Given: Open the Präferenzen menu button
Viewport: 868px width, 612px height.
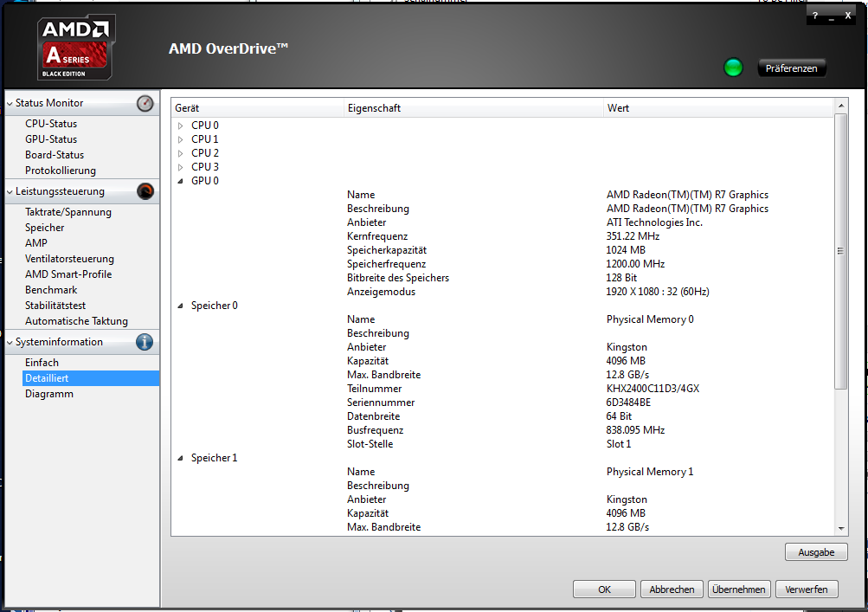Looking at the screenshot, I should point(791,68).
